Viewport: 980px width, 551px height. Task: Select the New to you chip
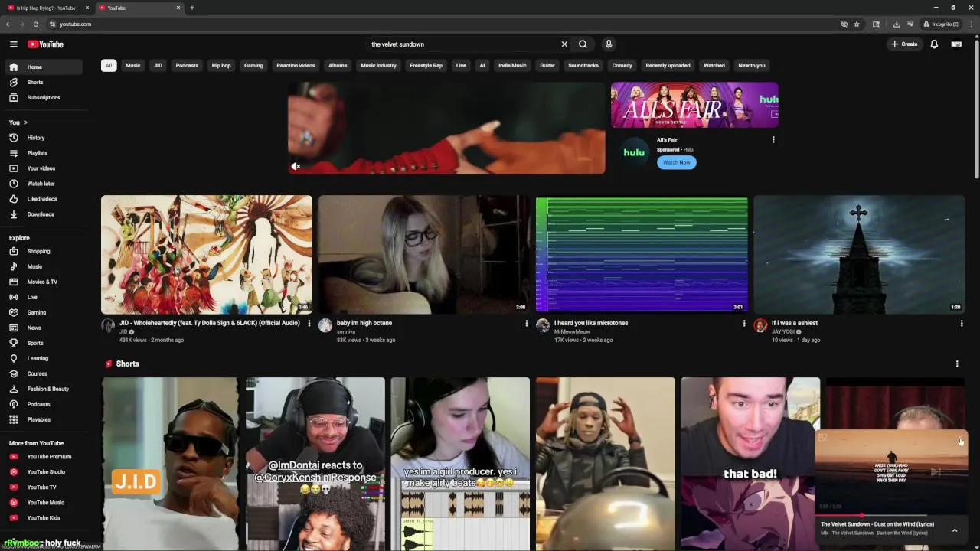752,66
